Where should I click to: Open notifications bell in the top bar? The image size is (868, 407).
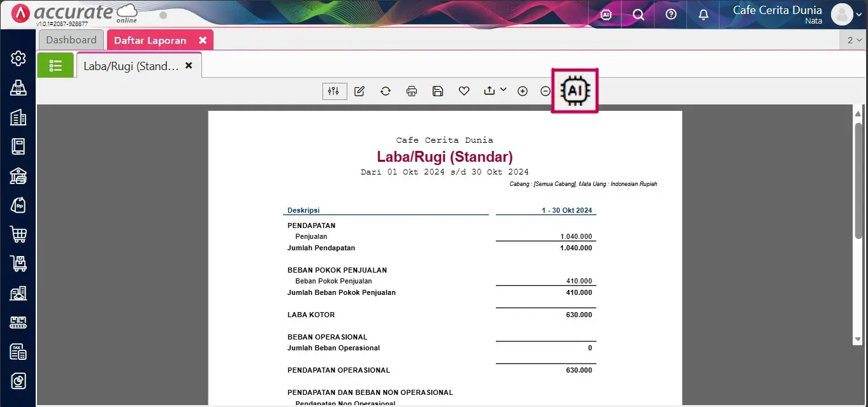point(704,14)
